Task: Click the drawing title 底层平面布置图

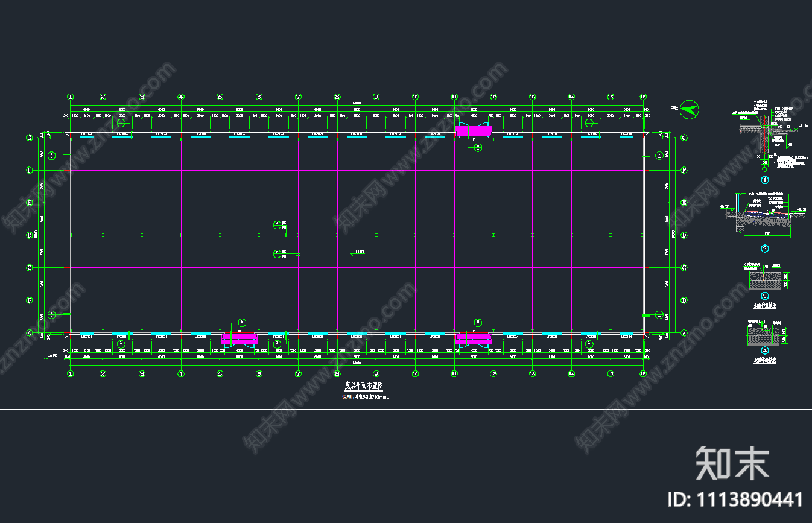Action: [x=364, y=385]
